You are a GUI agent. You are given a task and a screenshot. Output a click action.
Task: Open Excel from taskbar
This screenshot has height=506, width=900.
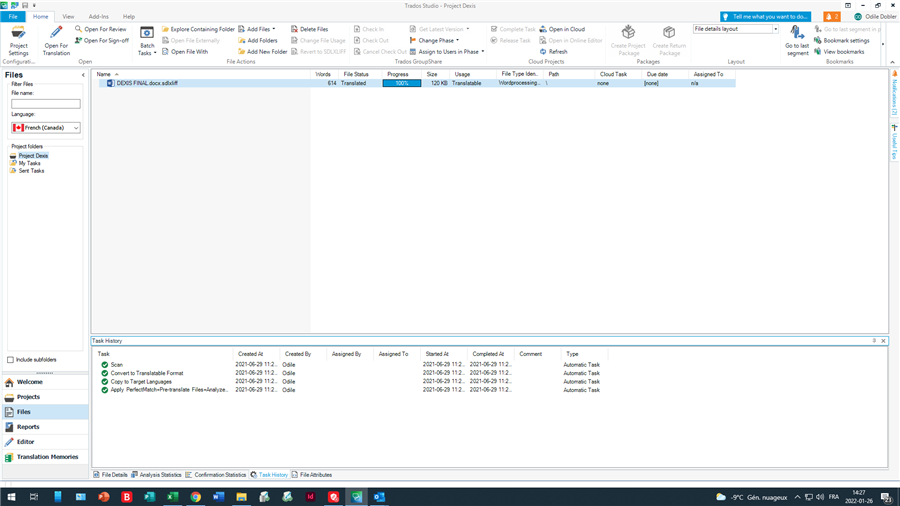click(x=172, y=497)
